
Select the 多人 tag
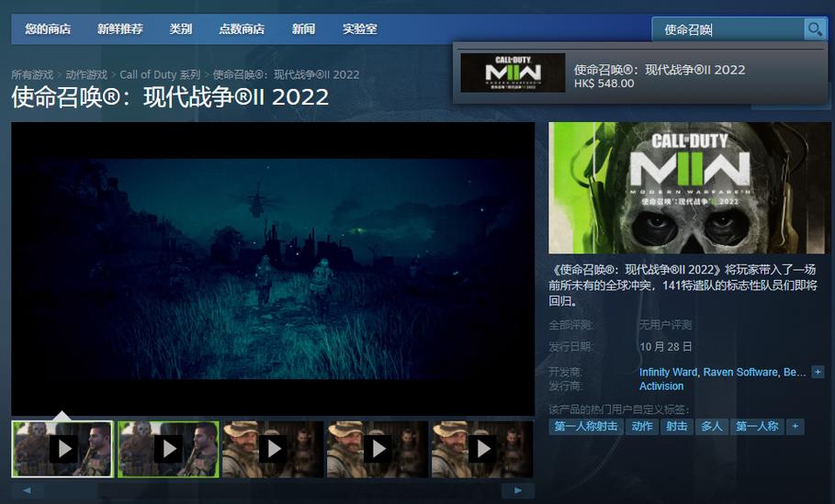click(712, 426)
